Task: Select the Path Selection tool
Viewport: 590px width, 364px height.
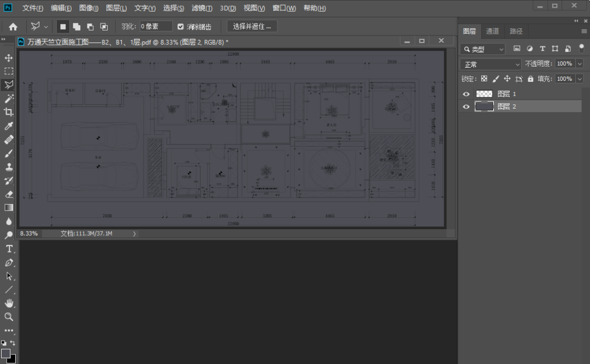Action: [9, 276]
